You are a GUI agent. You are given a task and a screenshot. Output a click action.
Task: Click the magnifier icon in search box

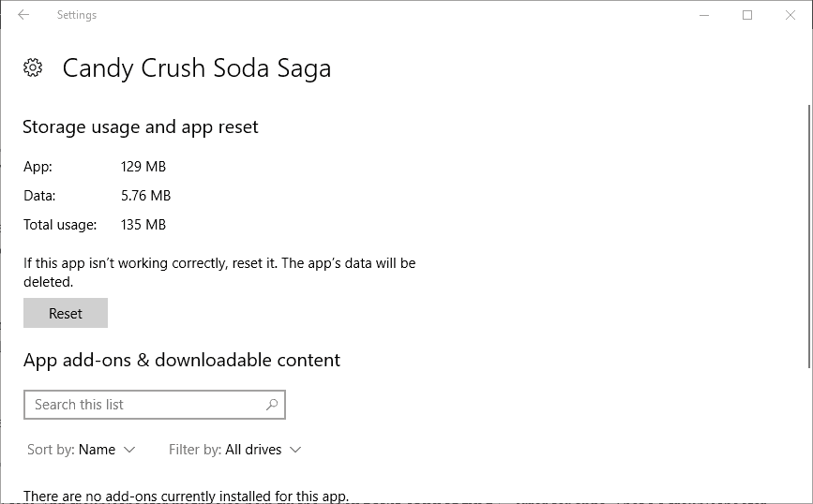(272, 405)
